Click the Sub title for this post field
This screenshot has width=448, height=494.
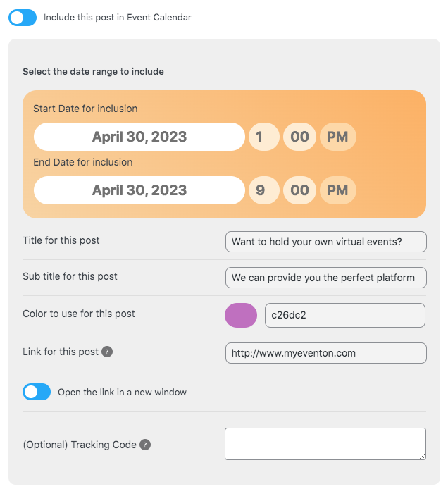click(x=326, y=278)
